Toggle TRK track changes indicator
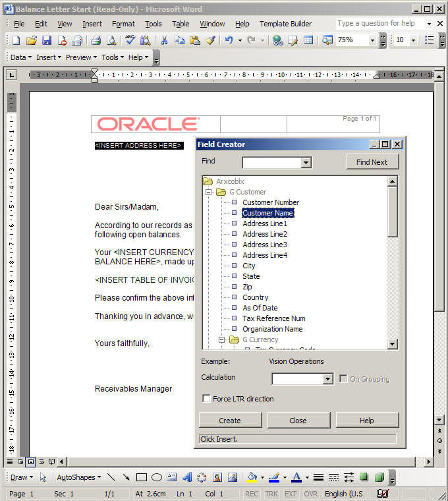The height and width of the screenshot is (501, 448). [x=271, y=494]
